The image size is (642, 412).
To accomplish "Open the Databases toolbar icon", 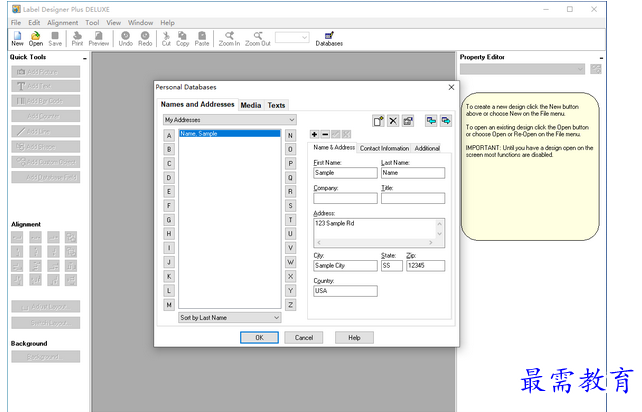I will [x=329, y=38].
